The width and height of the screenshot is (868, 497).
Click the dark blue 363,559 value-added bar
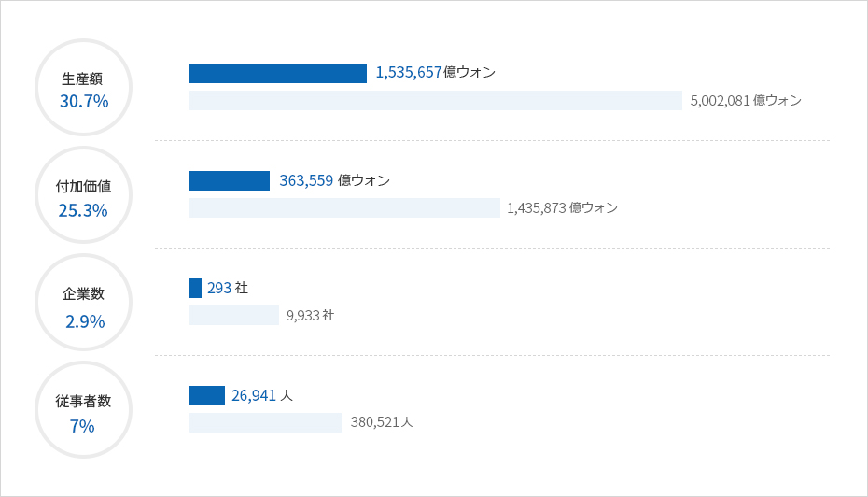point(230,180)
